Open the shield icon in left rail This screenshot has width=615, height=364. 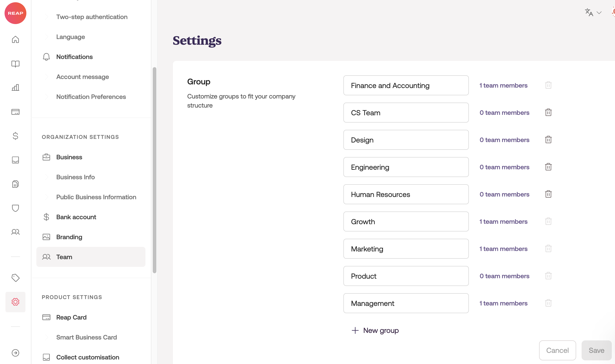15,208
